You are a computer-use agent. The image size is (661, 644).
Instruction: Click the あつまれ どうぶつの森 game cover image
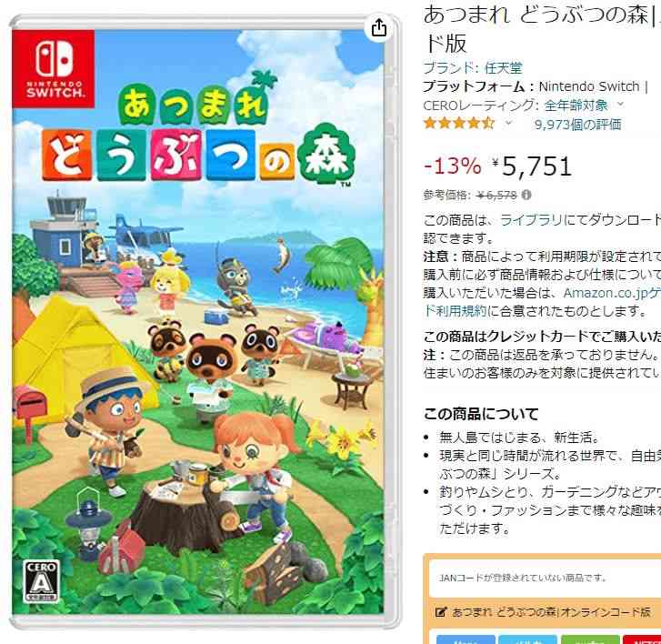(x=197, y=322)
